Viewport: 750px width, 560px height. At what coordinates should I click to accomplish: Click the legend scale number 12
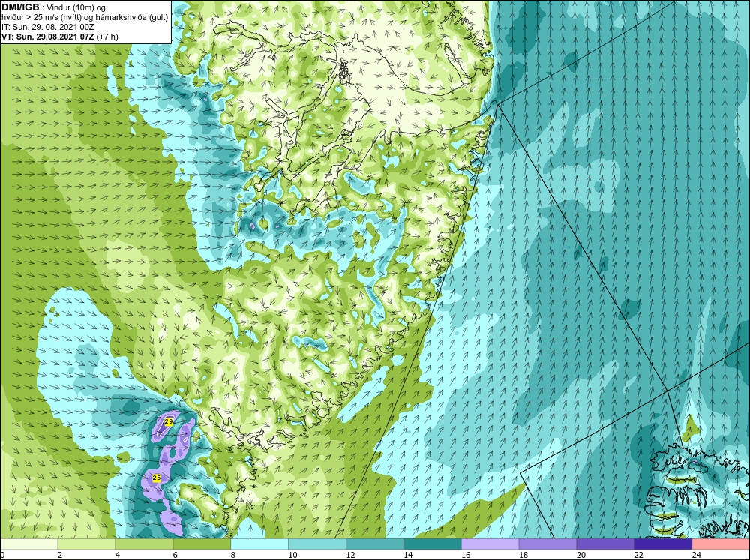(x=350, y=555)
